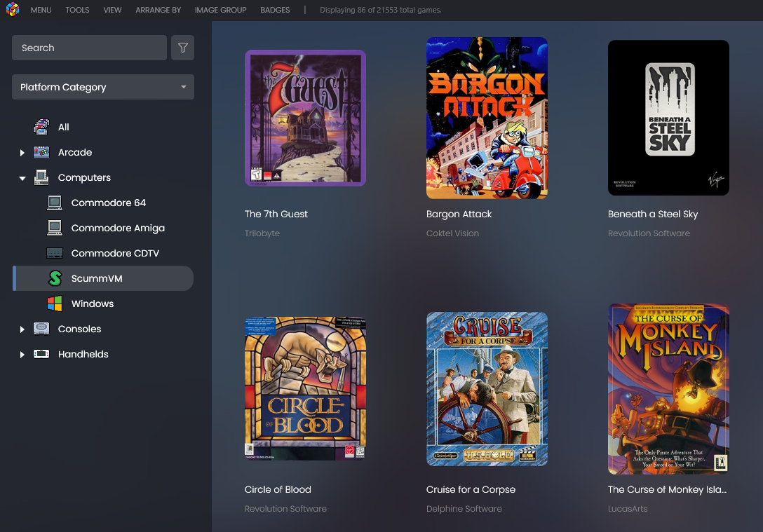Click the truncated 'The Curse of Monkey Isla...' title
This screenshot has width=763, height=532.
tap(667, 489)
